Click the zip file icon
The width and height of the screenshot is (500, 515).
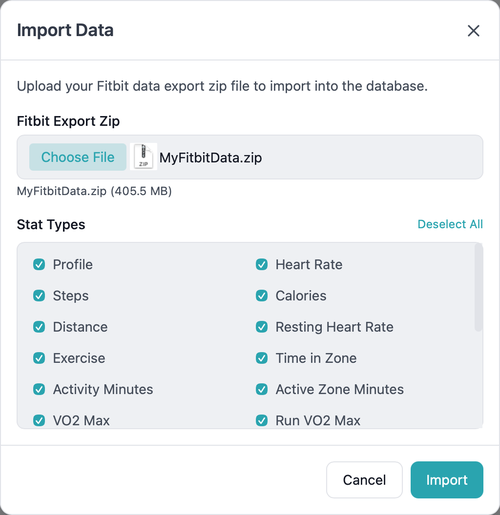pos(143,157)
